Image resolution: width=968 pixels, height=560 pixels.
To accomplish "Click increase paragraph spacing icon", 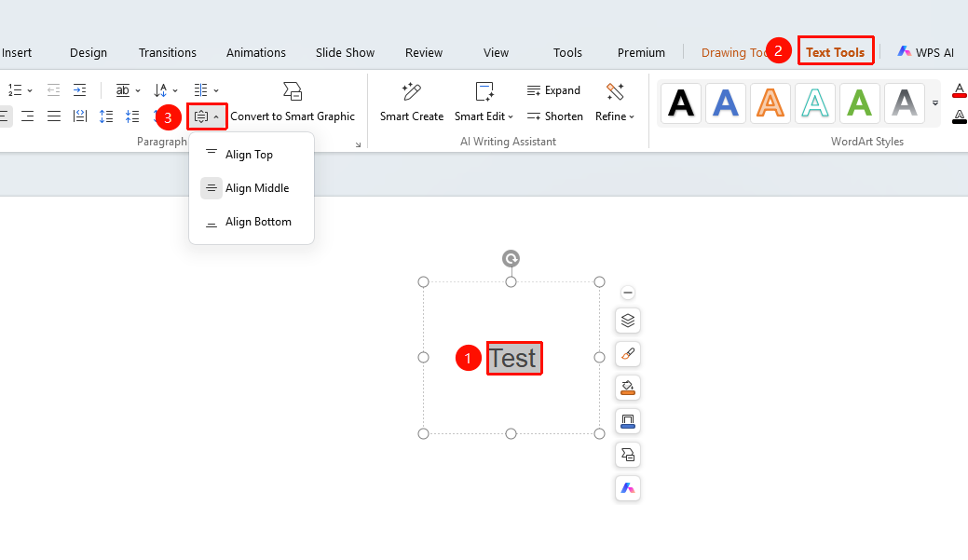I will coord(106,116).
